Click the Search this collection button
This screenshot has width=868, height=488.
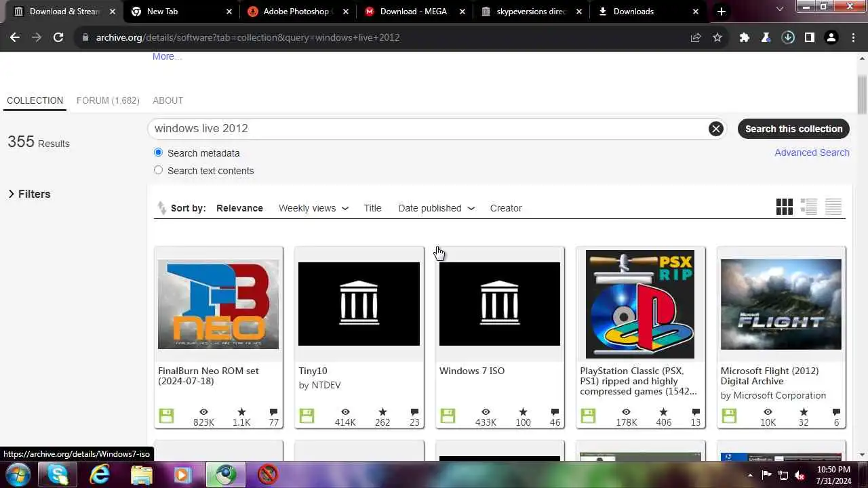coord(793,129)
